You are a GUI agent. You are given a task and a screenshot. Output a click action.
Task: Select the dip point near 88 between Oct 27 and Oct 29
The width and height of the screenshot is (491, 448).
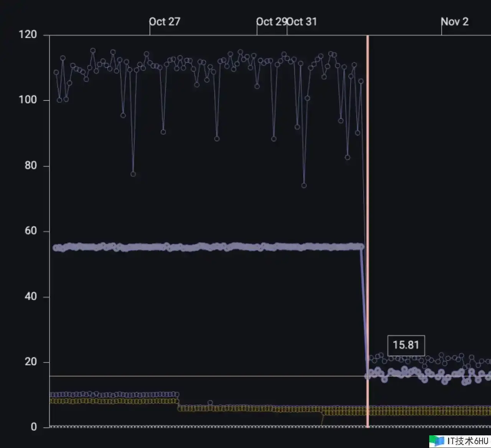click(x=217, y=139)
